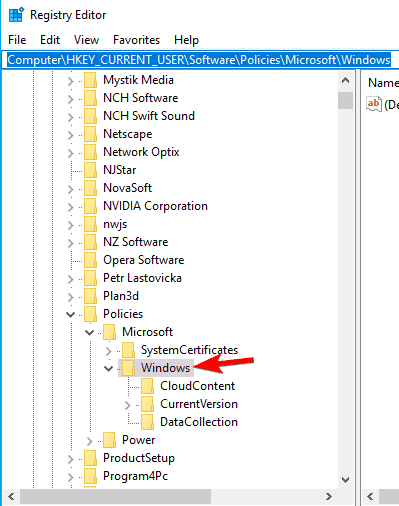The width and height of the screenshot is (399, 506).
Task: Open the Help menu
Action: click(186, 40)
